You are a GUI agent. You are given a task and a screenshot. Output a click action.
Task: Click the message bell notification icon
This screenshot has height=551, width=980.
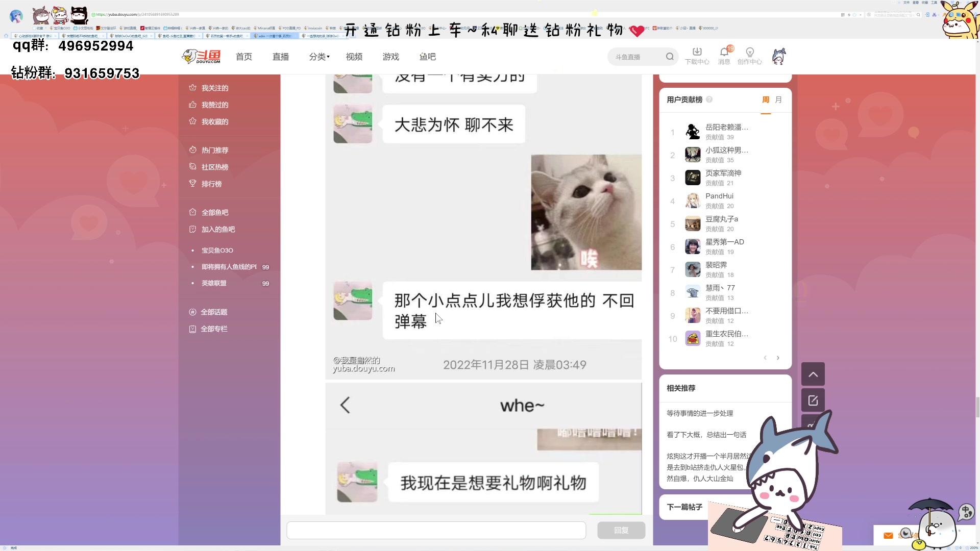[x=724, y=52]
